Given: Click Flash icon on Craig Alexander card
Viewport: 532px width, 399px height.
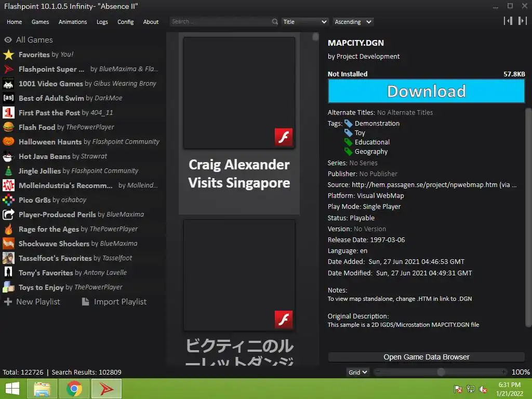Looking at the screenshot, I should coord(284,137).
